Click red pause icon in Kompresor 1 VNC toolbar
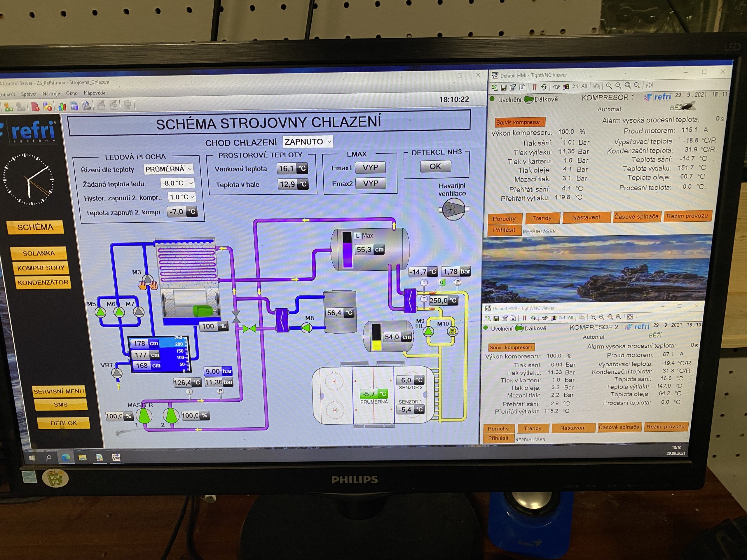 (x=534, y=87)
